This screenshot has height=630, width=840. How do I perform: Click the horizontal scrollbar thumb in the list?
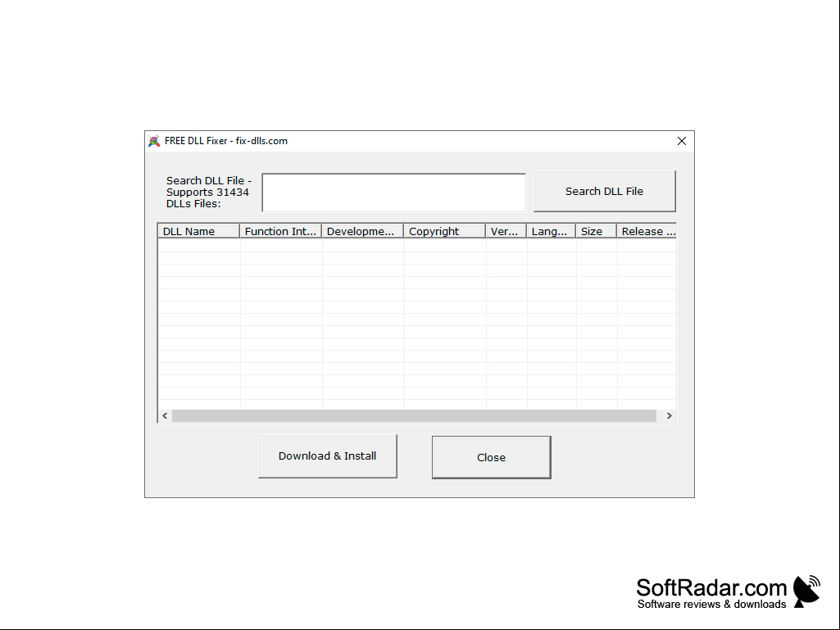click(414, 415)
